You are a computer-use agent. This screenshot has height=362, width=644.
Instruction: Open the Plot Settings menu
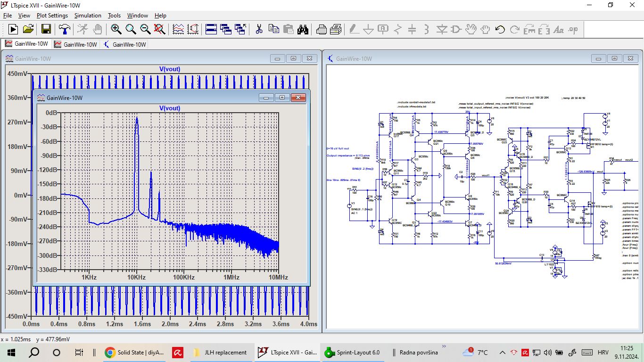coord(52,16)
